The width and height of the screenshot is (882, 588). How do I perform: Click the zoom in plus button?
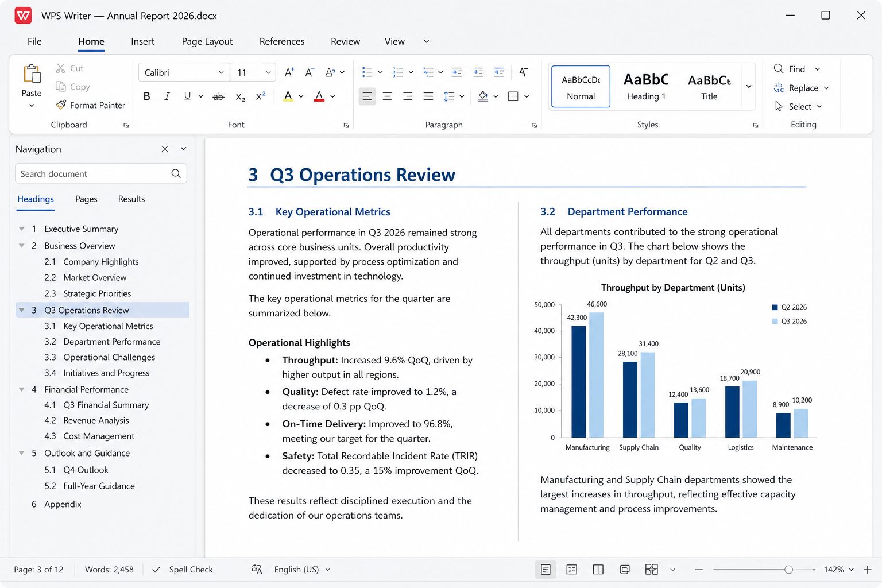(868, 570)
